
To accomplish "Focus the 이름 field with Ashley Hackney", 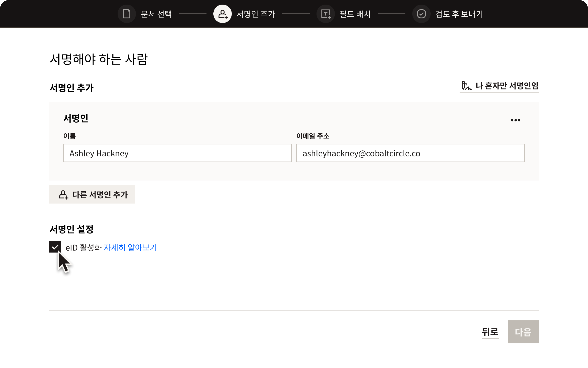I will (177, 153).
